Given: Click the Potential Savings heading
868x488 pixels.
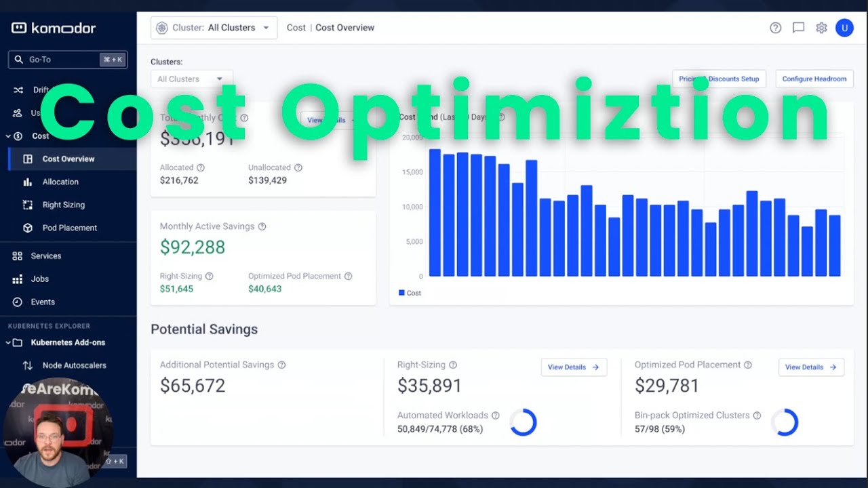Looking at the screenshot, I should (204, 329).
